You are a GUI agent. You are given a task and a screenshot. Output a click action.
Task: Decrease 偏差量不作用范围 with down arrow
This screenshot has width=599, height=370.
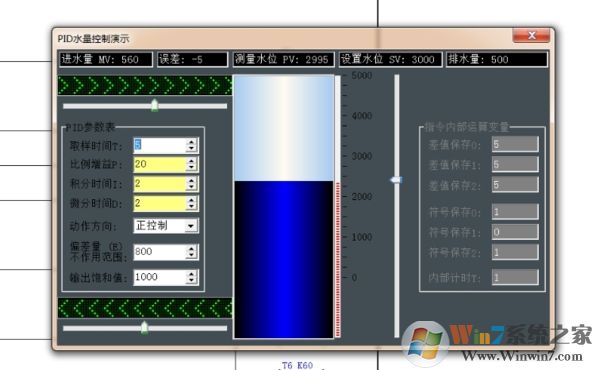pyautogui.click(x=191, y=256)
